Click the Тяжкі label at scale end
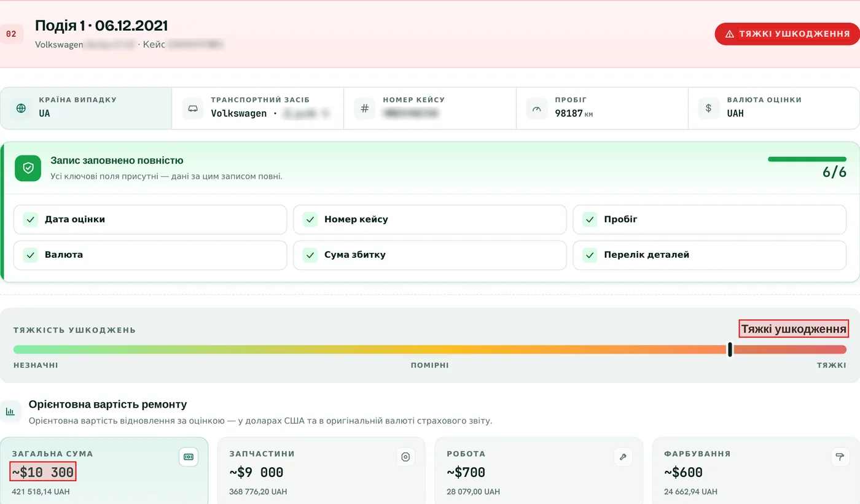Image resolution: width=860 pixels, height=504 pixels. point(832,365)
